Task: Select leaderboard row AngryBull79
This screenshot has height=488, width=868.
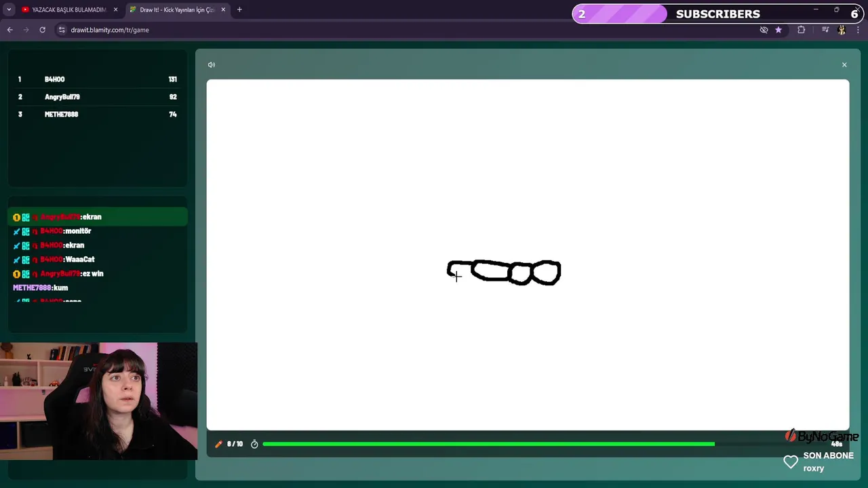Action: pos(98,97)
